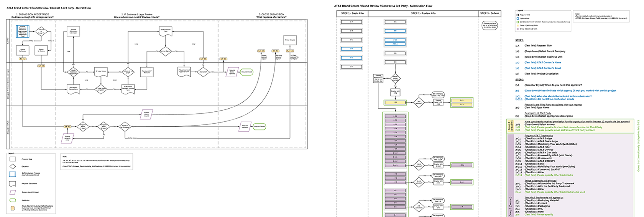Viewport: 644px width, 217px height.
Task: Click the E,A 5.1 notification marker
Action: 290,51
